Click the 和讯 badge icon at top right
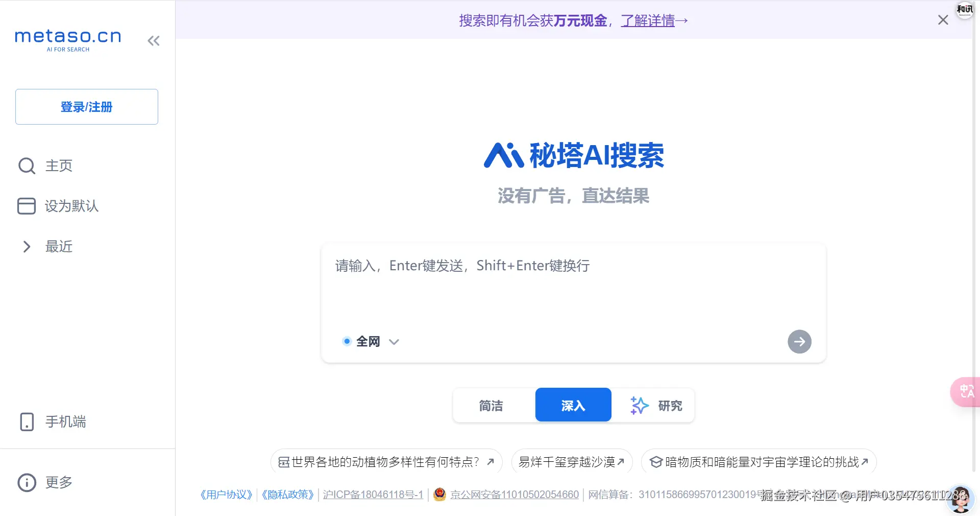The image size is (980, 516). coord(964,10)
